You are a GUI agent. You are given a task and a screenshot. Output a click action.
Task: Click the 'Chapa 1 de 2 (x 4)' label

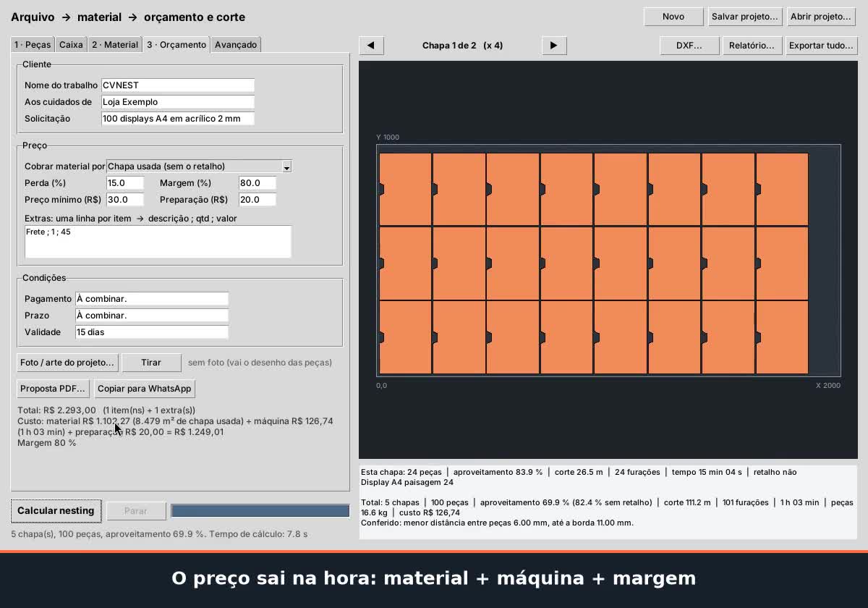pyautogui.click(x=463, y=46)
